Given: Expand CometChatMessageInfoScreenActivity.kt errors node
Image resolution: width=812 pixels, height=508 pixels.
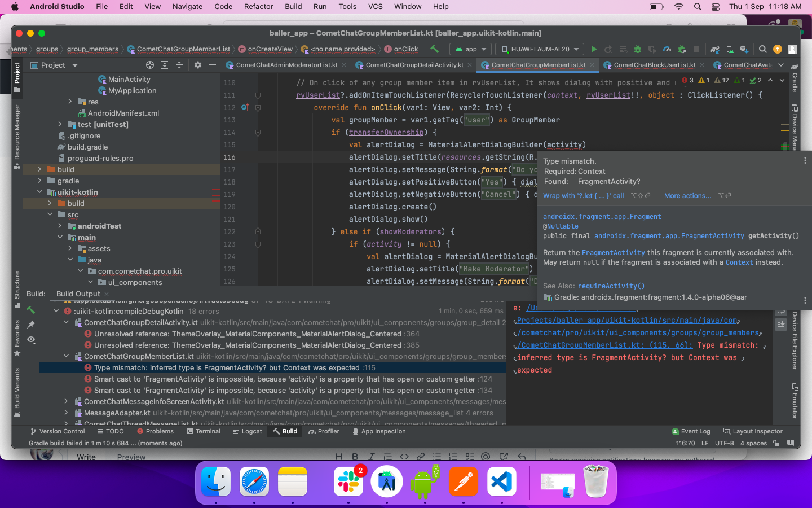Looking at the screenshot, I should click(x=66, y=401).
